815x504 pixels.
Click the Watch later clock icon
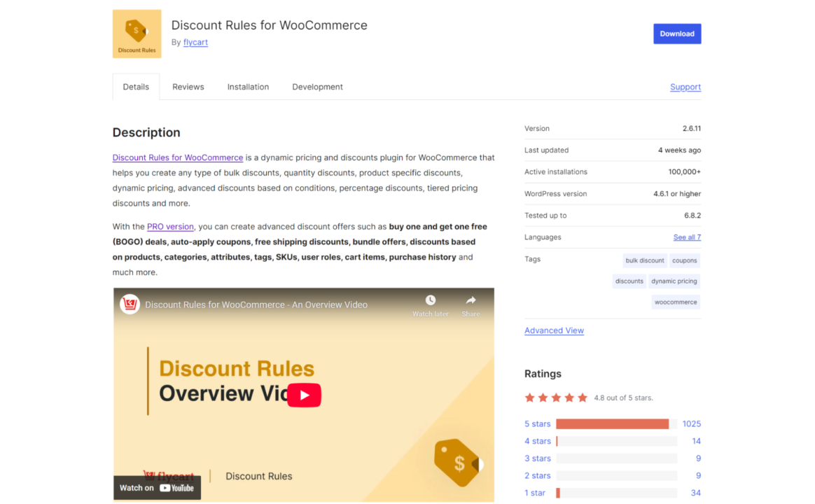(431, 301)
